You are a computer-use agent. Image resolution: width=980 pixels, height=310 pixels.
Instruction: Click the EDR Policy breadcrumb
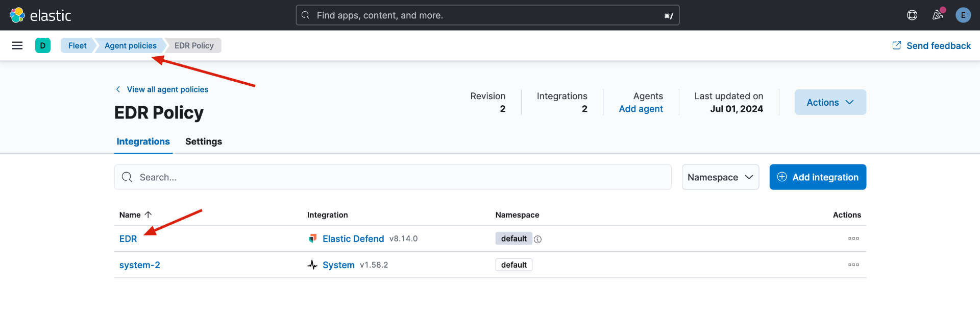coord(194,45)
